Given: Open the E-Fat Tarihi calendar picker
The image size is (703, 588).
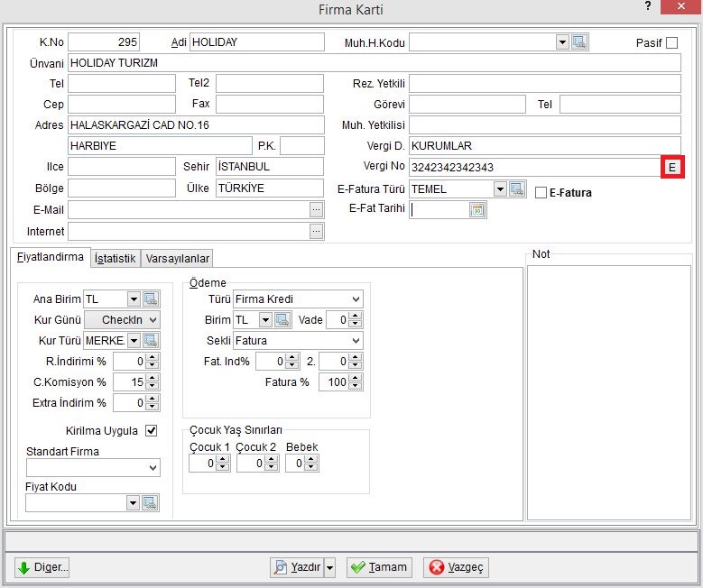Looking at the screenshot, I should point(477,210).
